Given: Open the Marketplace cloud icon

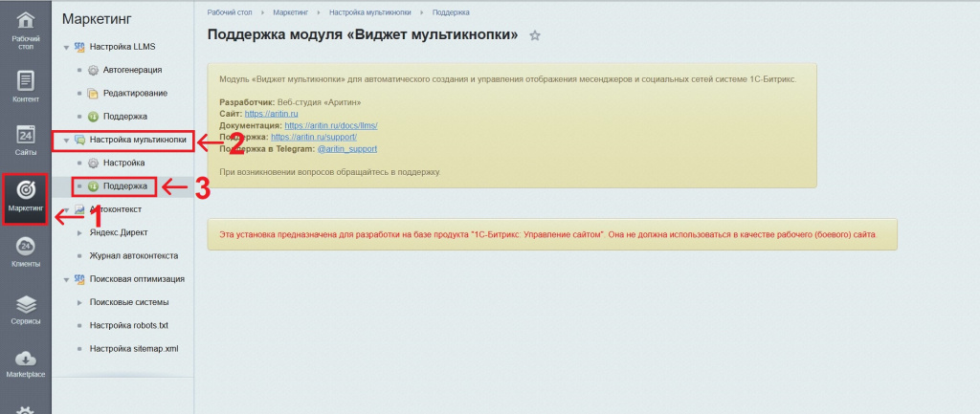Looking at the screenshot, I should tap(26, 359).
